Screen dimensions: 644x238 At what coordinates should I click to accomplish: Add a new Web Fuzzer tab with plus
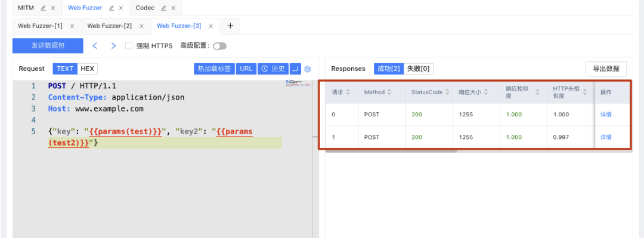point(230,26)
